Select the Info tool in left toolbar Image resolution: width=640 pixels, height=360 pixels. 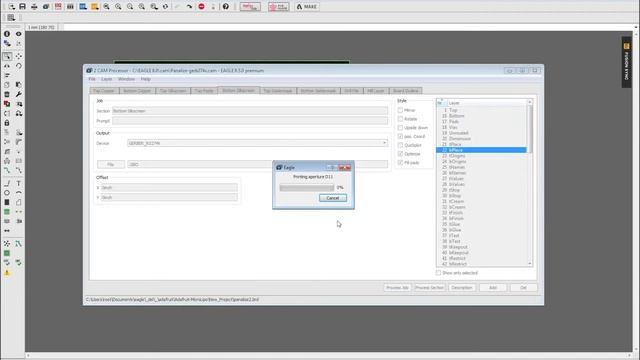coord(7,34)
